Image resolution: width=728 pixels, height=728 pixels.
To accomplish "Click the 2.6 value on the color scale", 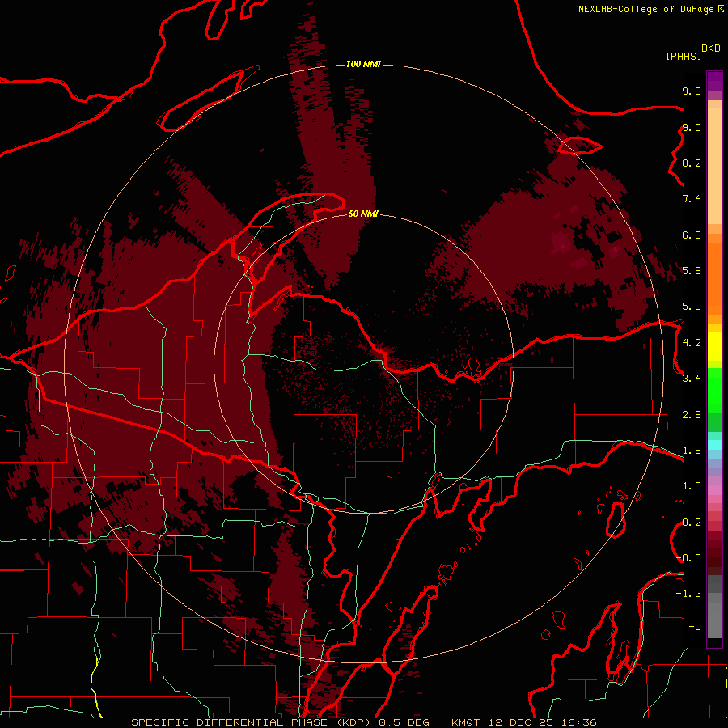I will pos(692,415).
